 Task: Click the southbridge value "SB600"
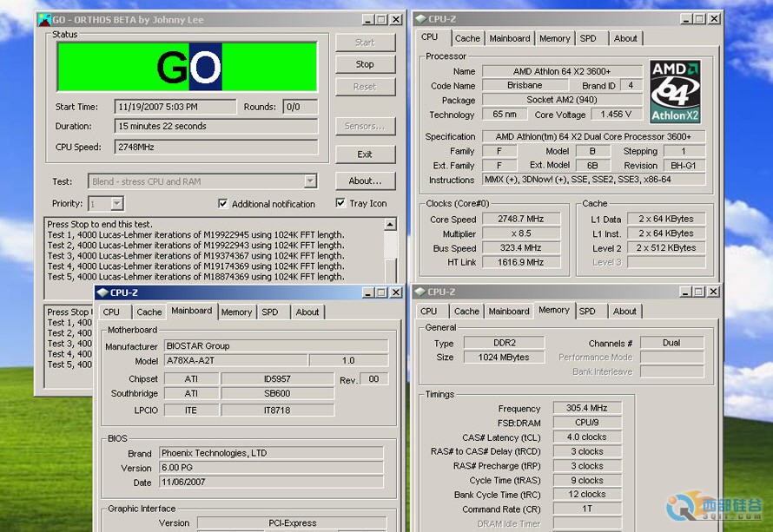coord(277,393)
